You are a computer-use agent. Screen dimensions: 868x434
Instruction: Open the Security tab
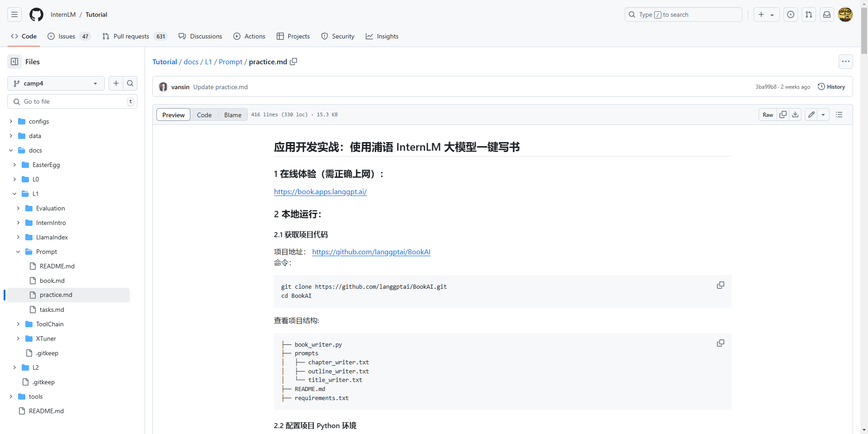point(338,36)
